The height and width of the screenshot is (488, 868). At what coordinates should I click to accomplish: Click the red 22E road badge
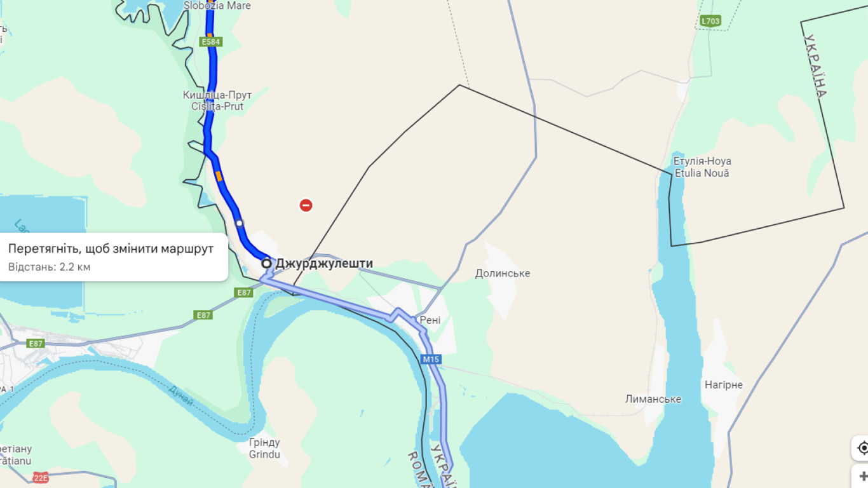pyautogui.click(x=41, y=478)
